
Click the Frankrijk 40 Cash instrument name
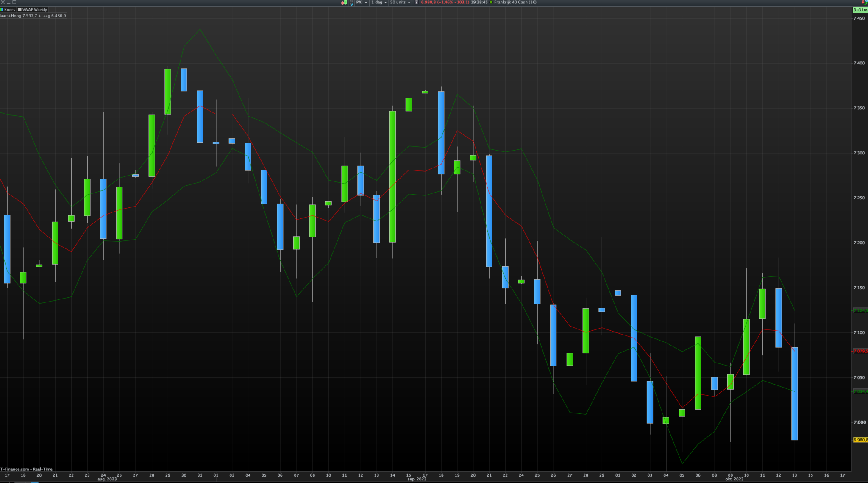coord(515,3)
